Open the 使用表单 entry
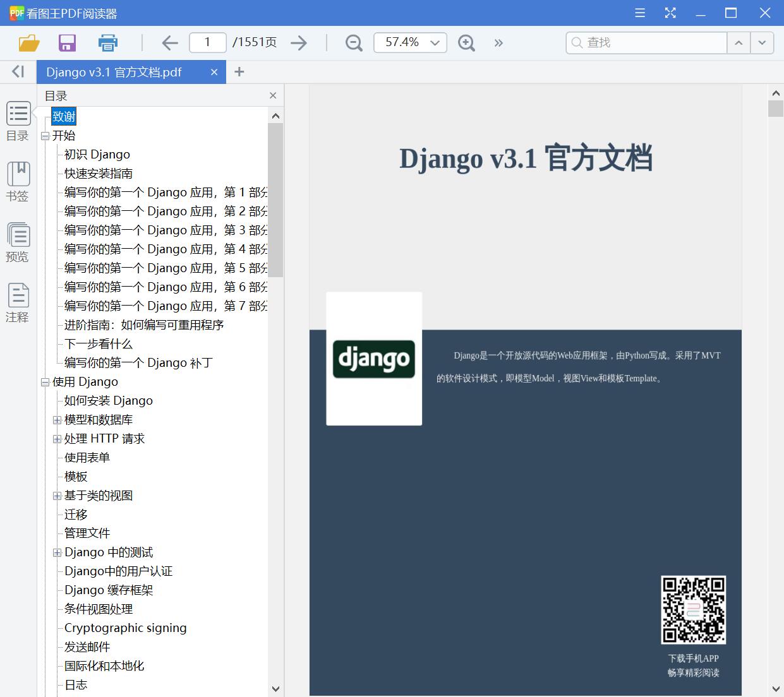This screenshot has height=697, width=784. point(87,458)
